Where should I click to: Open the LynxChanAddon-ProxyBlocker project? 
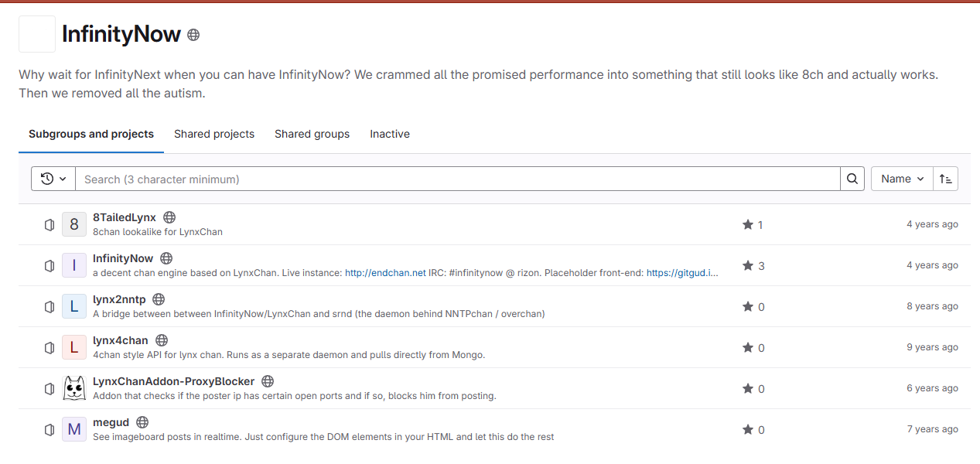click(173, 381)
